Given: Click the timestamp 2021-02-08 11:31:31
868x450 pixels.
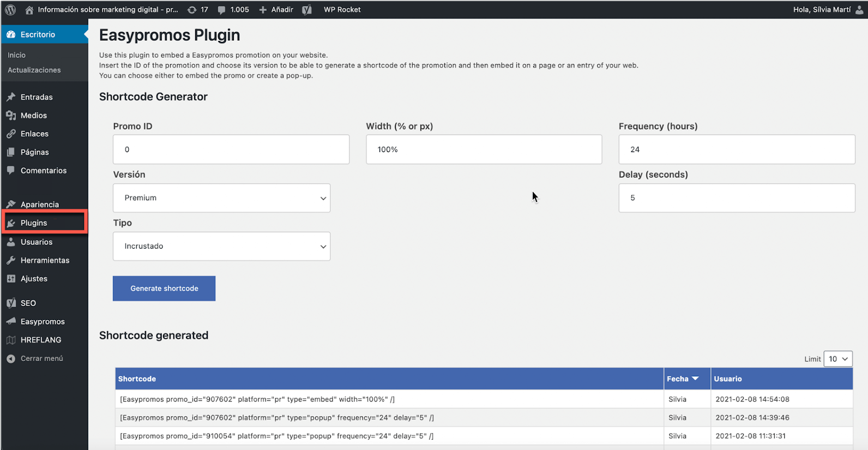Looking at the screenshot, I should (751, 436).
